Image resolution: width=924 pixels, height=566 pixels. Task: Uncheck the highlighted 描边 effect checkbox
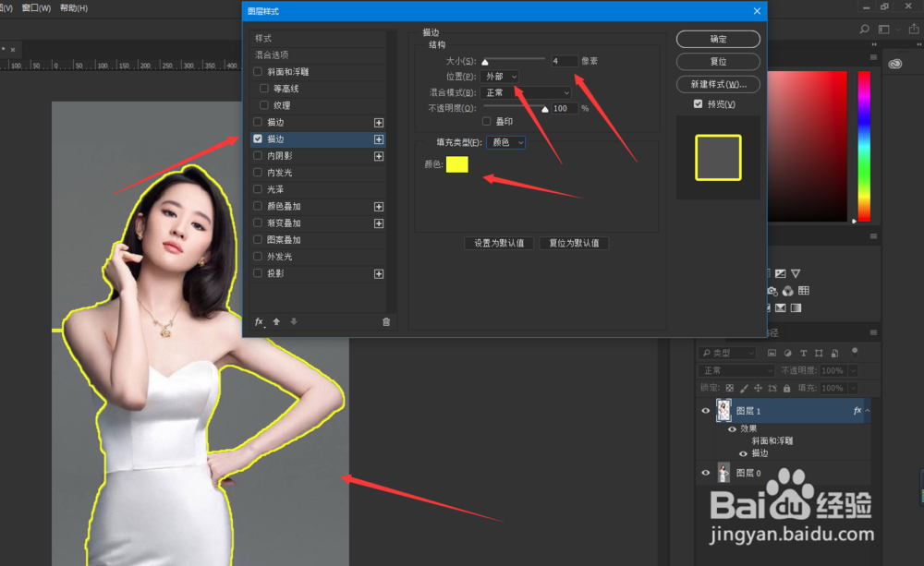tap(258, 139)
